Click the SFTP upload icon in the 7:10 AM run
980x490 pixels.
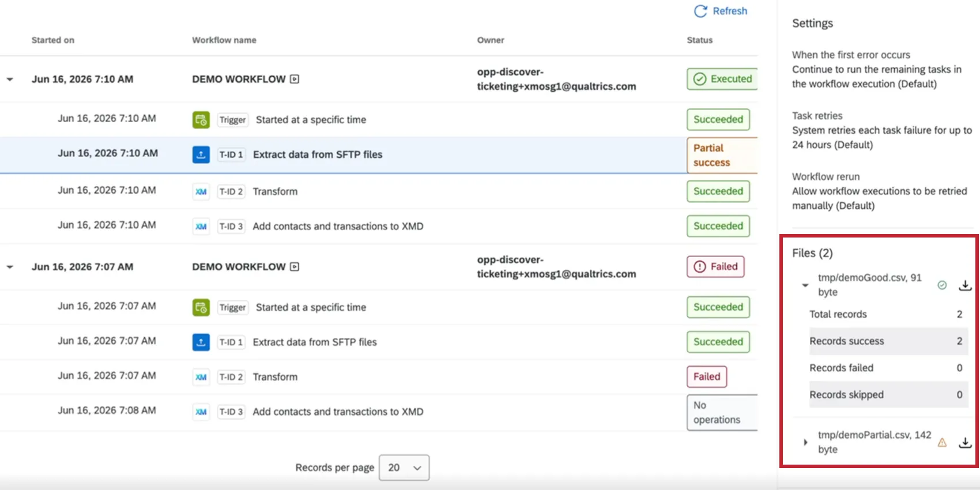(201, 154)
